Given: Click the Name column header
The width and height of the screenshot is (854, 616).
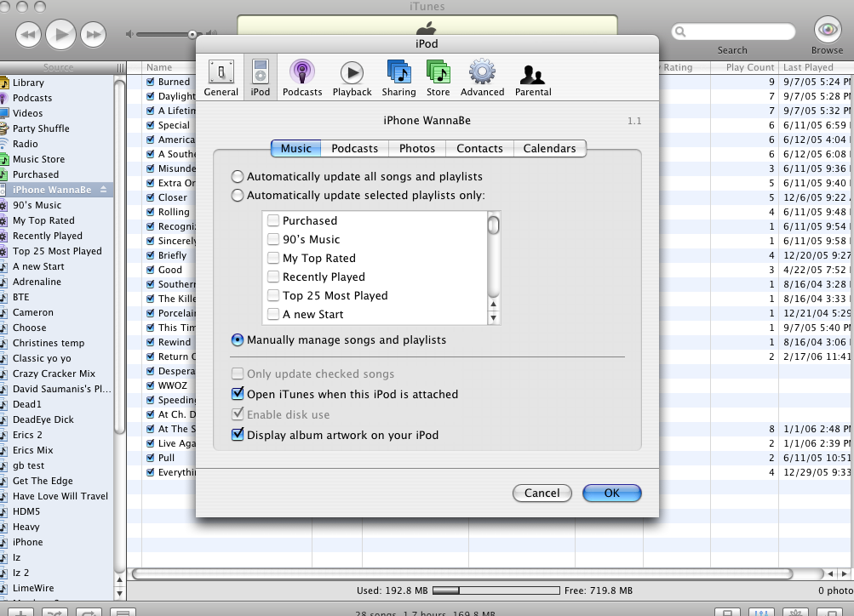Looking at the screenshot, I should (x=169, y=67).
